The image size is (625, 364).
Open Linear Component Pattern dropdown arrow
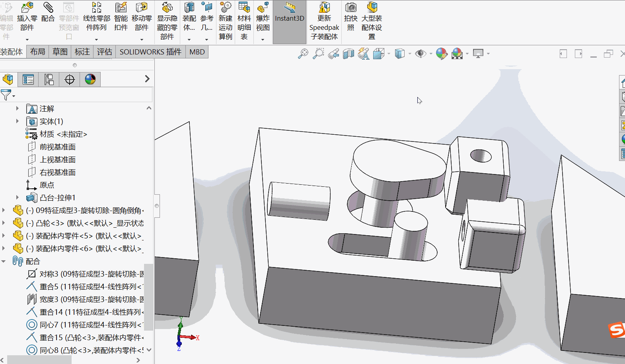pyautogui.click(x=97, y=39)
